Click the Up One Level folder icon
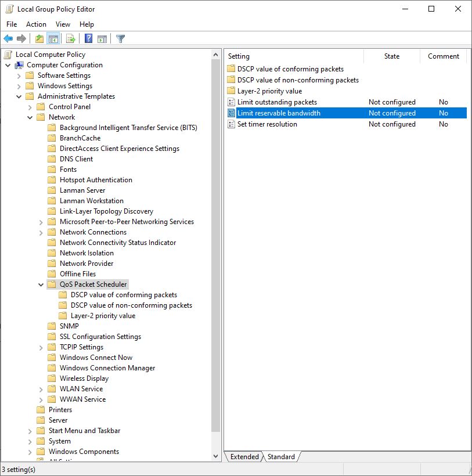Screen dimensions: 472x476 [39, 39]
